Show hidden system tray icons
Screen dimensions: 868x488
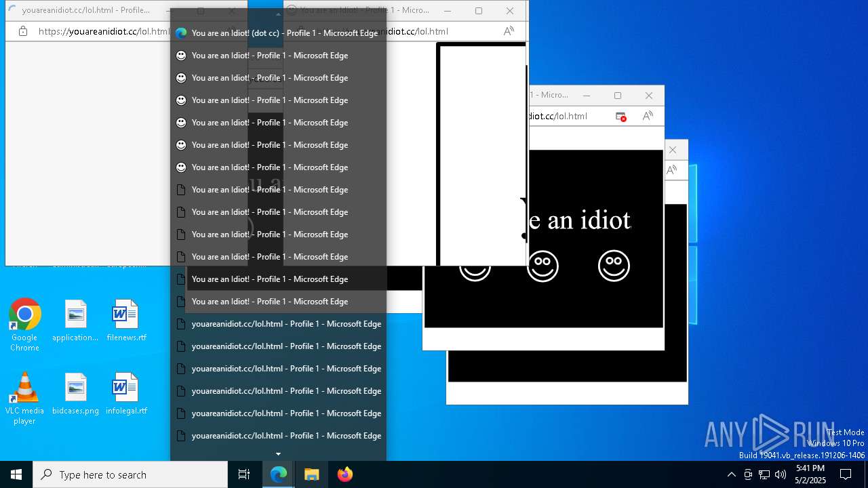[731, 474]
